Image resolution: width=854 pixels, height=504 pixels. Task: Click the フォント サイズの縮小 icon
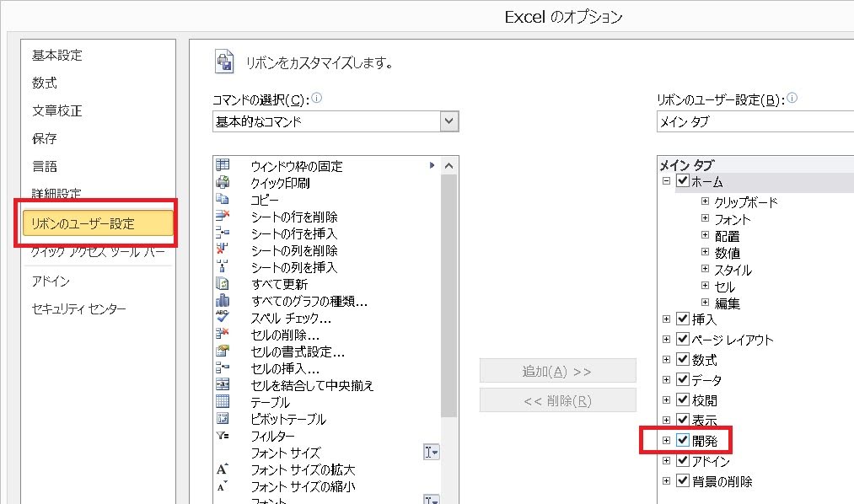coord(223,486)
